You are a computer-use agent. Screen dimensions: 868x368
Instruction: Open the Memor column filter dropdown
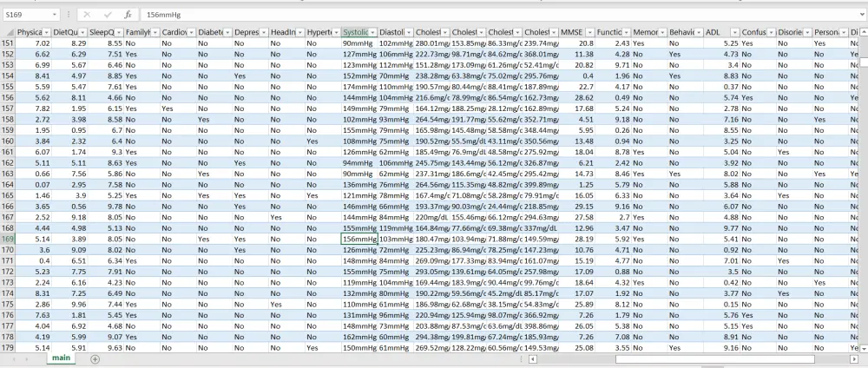pos(662,32)
